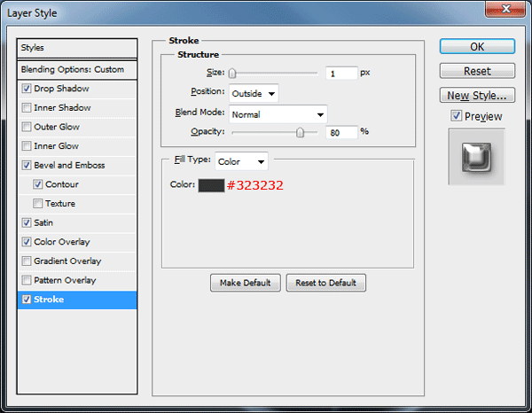Select Color Overlay effect label
The image size is (532, 413).
pyautogui.click(x=62, y=242)
